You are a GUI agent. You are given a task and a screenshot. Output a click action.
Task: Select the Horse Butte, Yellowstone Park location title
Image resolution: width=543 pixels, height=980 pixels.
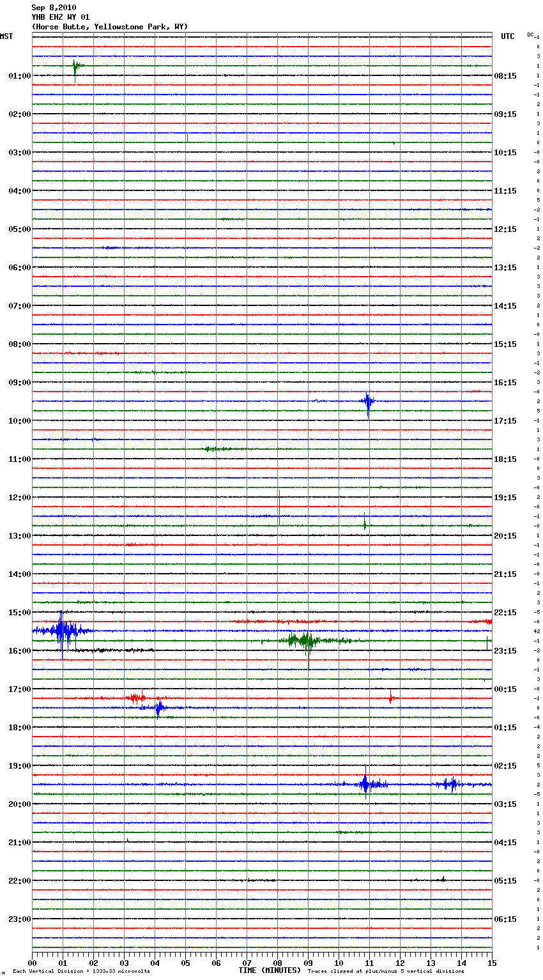coord(110,27)
